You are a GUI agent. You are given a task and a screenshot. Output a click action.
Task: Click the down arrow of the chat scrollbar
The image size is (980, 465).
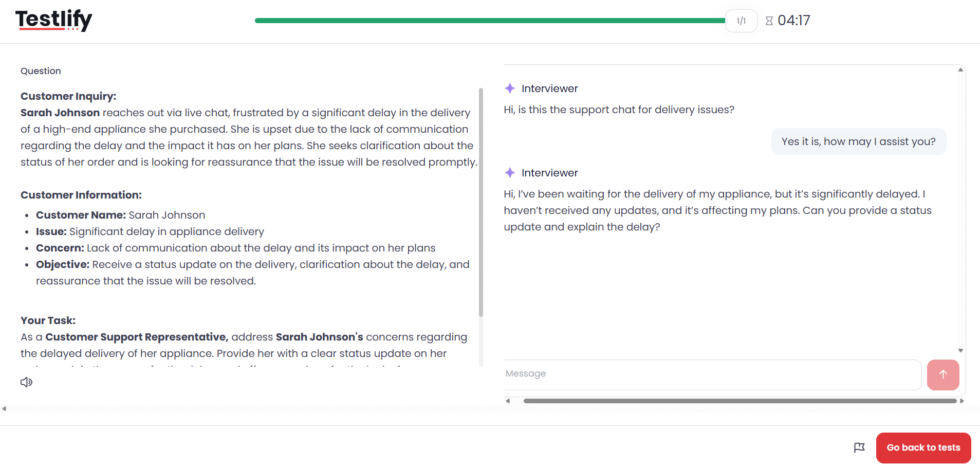click(960, 350)
